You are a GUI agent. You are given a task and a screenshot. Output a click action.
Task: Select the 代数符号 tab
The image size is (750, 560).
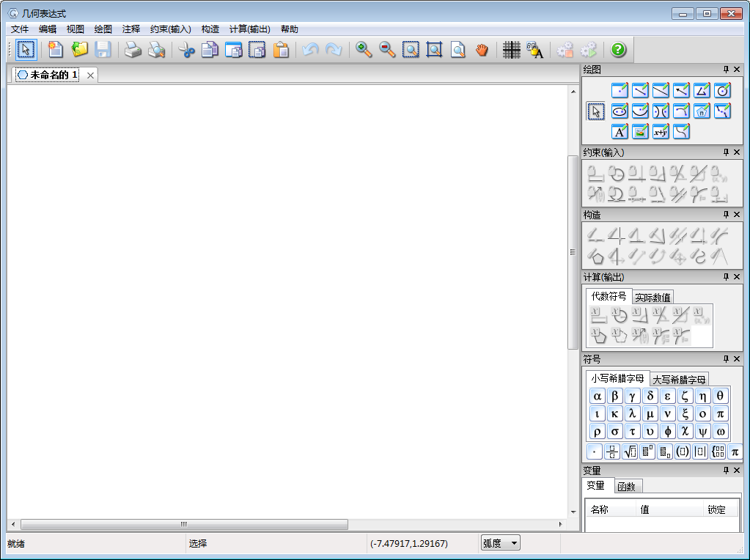click(609, 296)
